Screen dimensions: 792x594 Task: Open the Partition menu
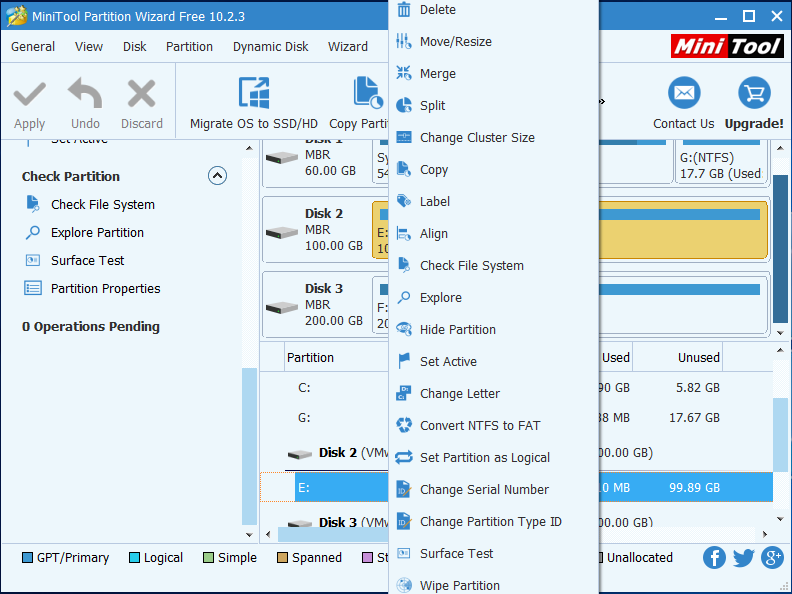click(189, 46)
